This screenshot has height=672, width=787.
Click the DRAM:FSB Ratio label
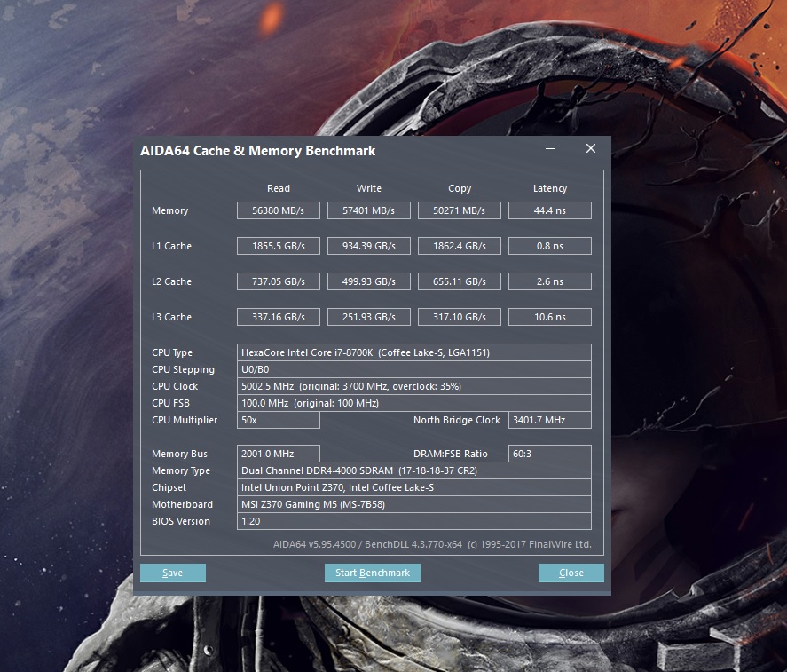point(450,454)
